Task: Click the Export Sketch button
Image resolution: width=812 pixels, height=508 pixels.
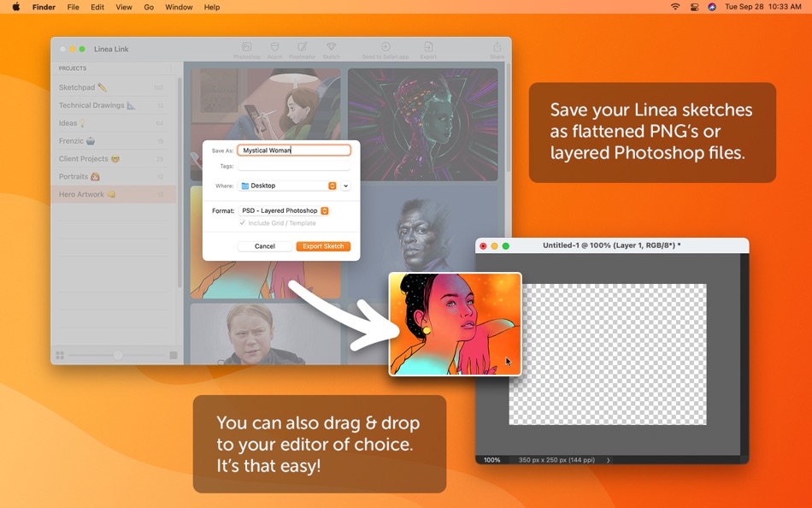Action: 323,246
